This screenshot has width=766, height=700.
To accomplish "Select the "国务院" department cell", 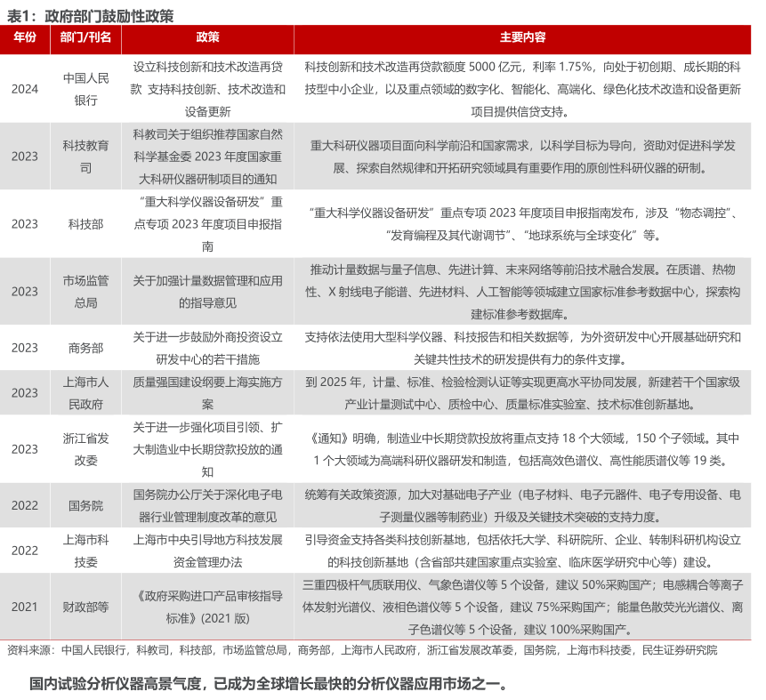I will (x=85, y=505).
